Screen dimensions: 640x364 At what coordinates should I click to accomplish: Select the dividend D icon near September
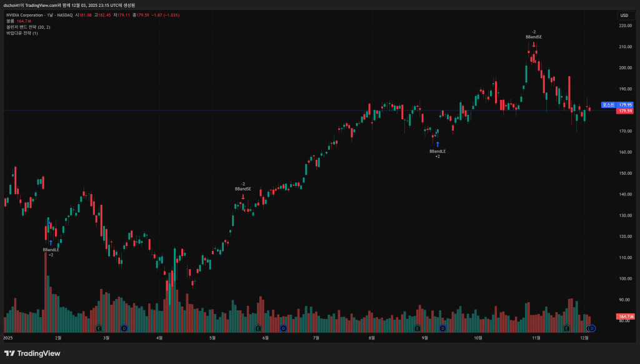point(442,328)
